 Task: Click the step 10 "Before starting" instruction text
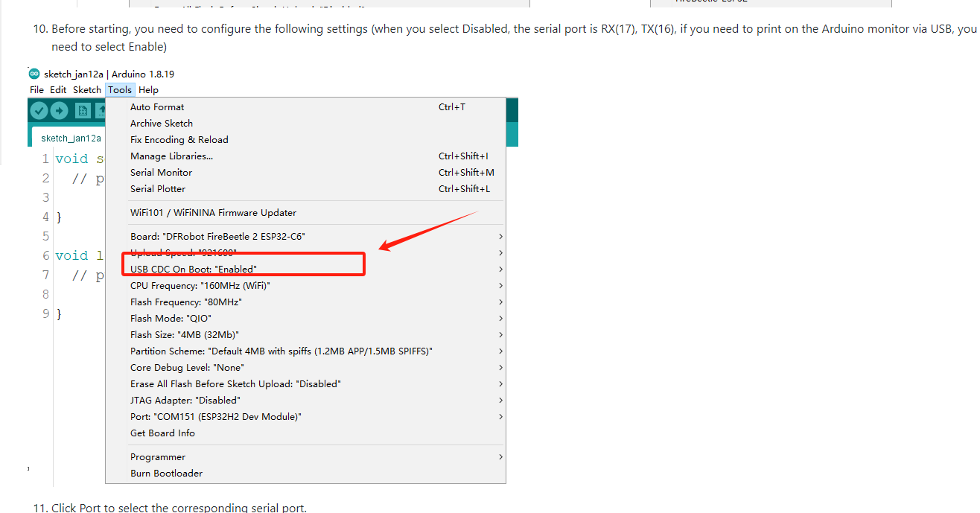point(514,29)
